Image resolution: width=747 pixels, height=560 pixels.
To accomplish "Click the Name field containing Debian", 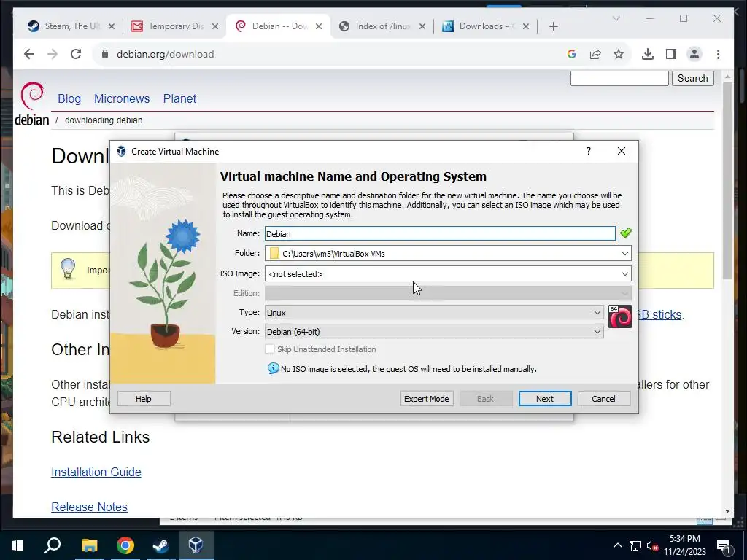I will pyautogui.click(x=440, y=233).
